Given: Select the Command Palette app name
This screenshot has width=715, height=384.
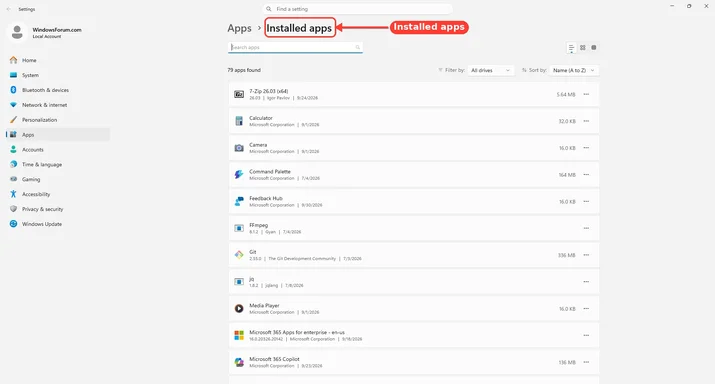Looking at the screenshot, I should coord(270,172).
